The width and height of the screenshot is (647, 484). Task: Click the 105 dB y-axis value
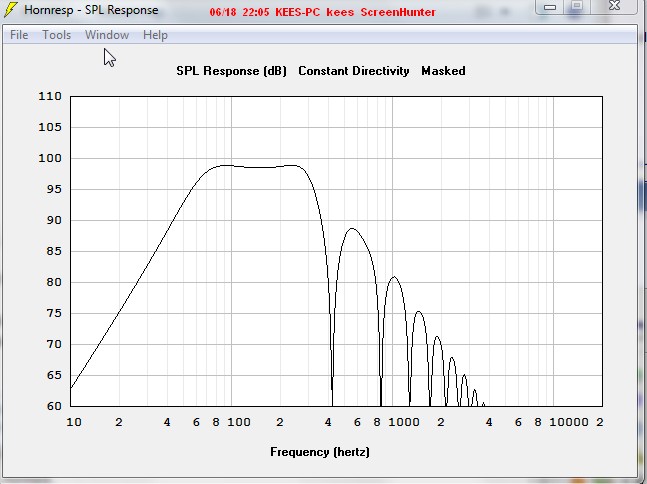pos(50,127)
